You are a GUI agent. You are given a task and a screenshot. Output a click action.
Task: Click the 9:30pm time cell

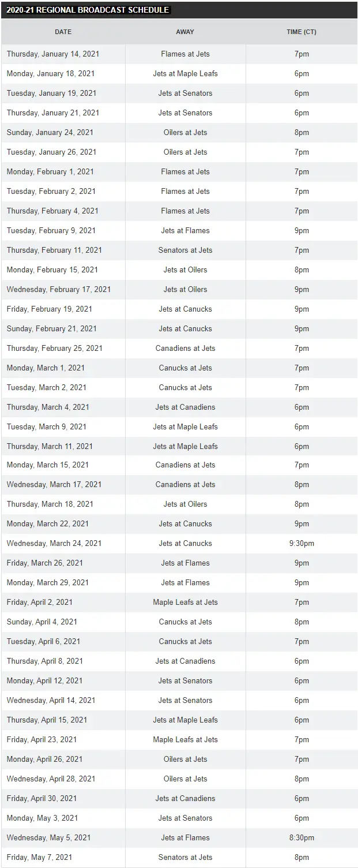302,543
